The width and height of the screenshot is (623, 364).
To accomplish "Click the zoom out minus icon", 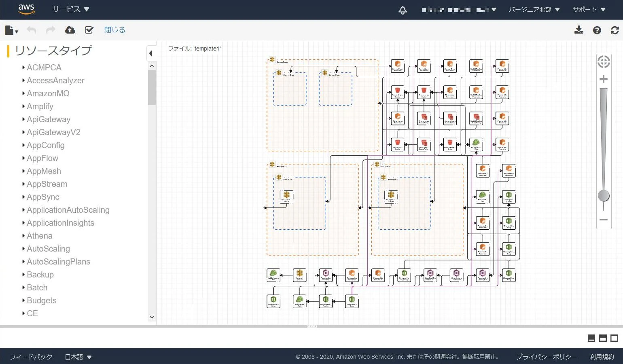I will (x=604, y=220).
